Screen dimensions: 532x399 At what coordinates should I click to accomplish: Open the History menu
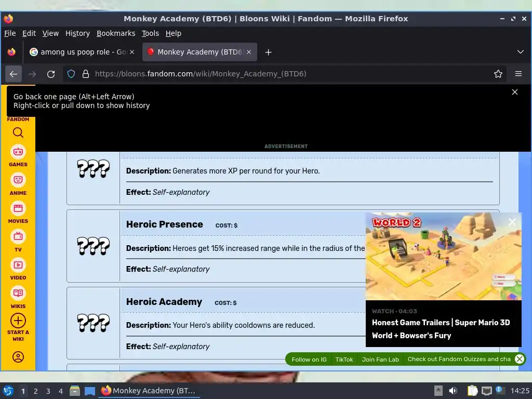(78, 33)
